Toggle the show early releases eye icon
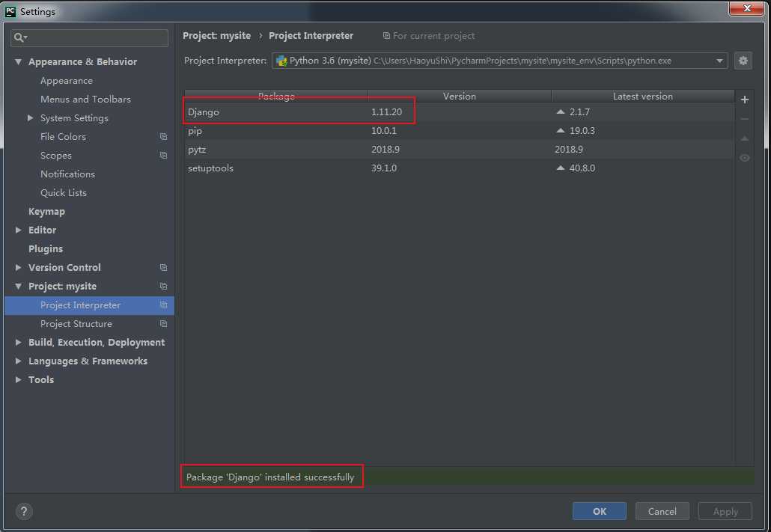The width and height of the screenshot is (771, 532). [745, 158]
